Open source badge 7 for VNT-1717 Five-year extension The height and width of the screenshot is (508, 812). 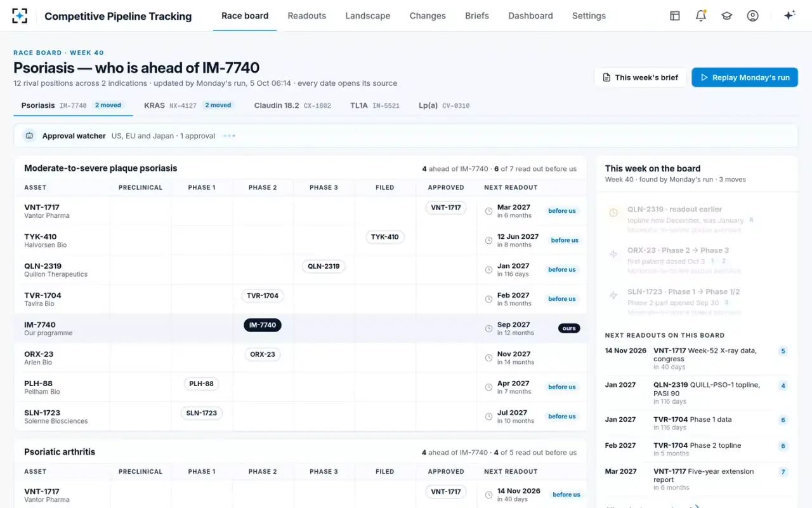click(783, 472)
